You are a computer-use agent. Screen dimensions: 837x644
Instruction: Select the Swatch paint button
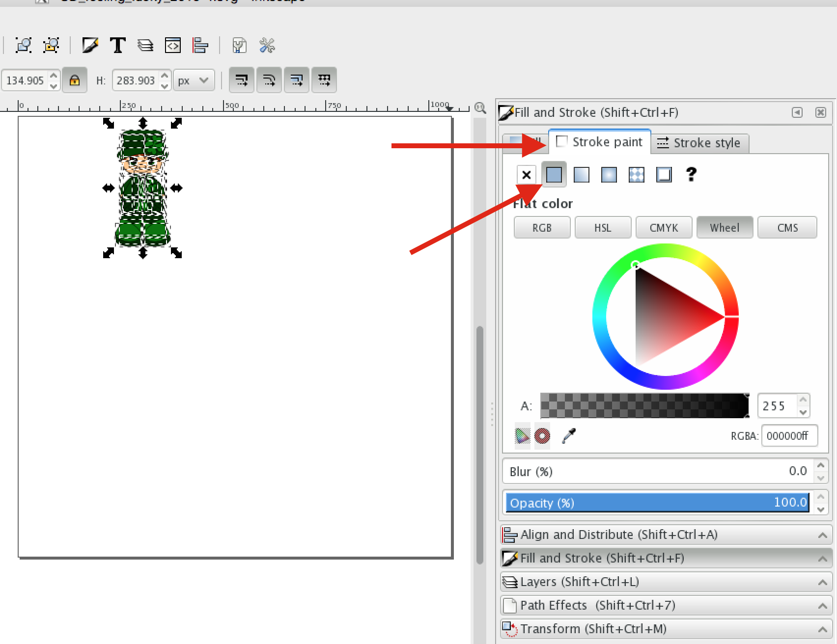(x=664, y=175)
